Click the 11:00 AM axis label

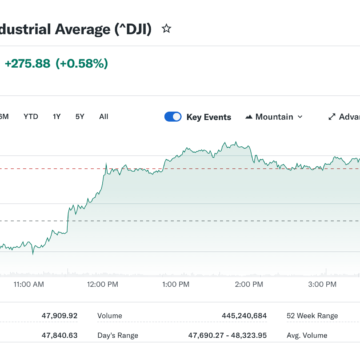[29, 284]
